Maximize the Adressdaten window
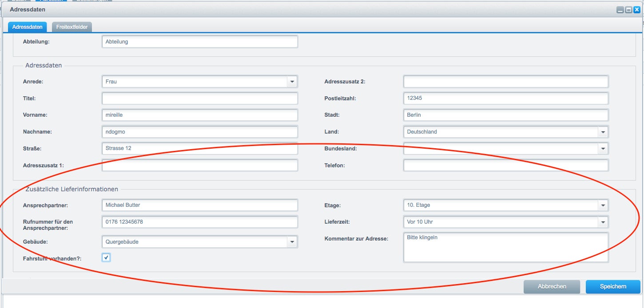The image size is (644, 308). 628,9
